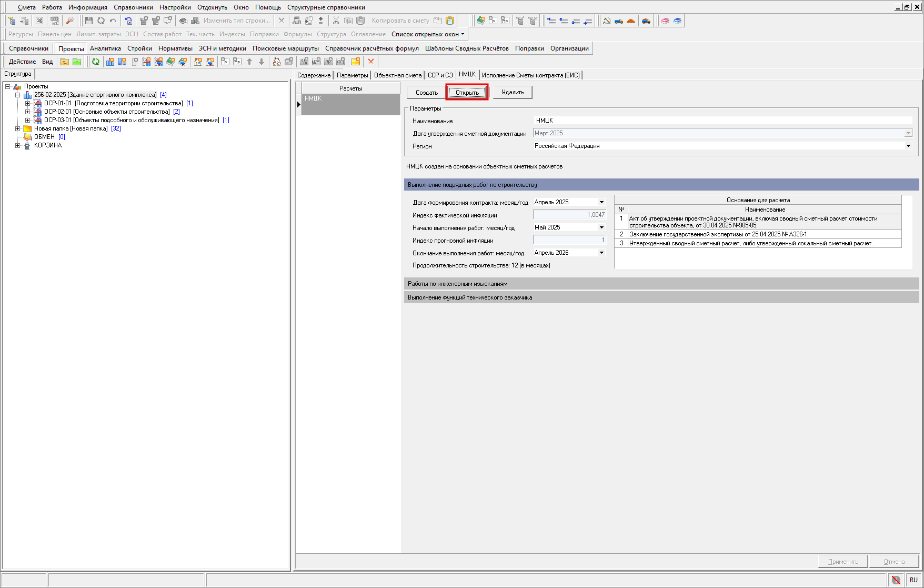Expand the Новая папка tree node

[18, 128]
